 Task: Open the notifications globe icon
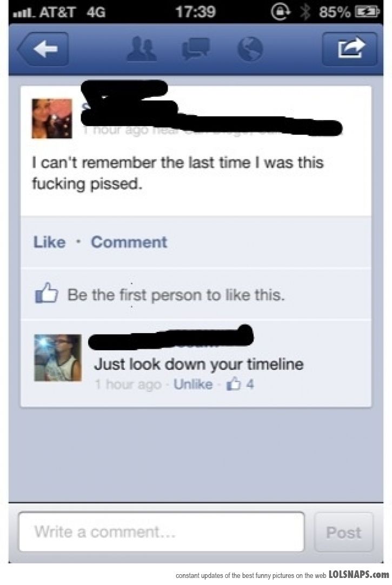pos(250,49)
